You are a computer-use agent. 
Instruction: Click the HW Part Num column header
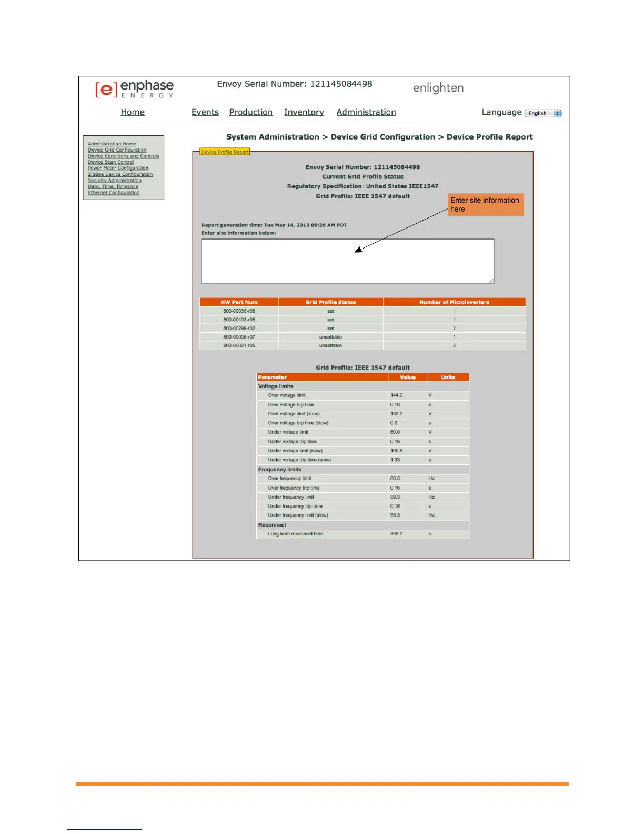(x=239, y=302)
